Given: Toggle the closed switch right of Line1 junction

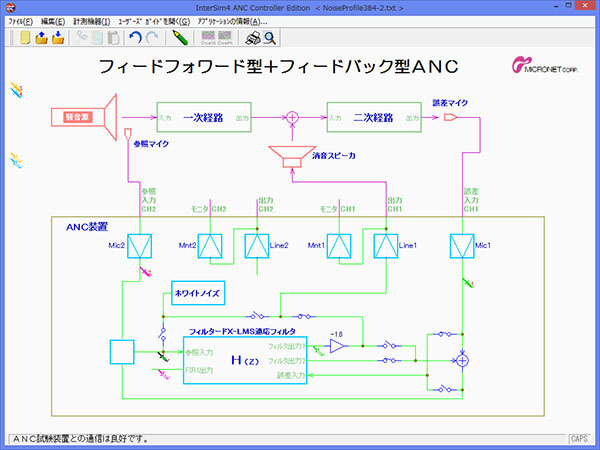Looking at the screenshot, I should [x=305, y=316].
